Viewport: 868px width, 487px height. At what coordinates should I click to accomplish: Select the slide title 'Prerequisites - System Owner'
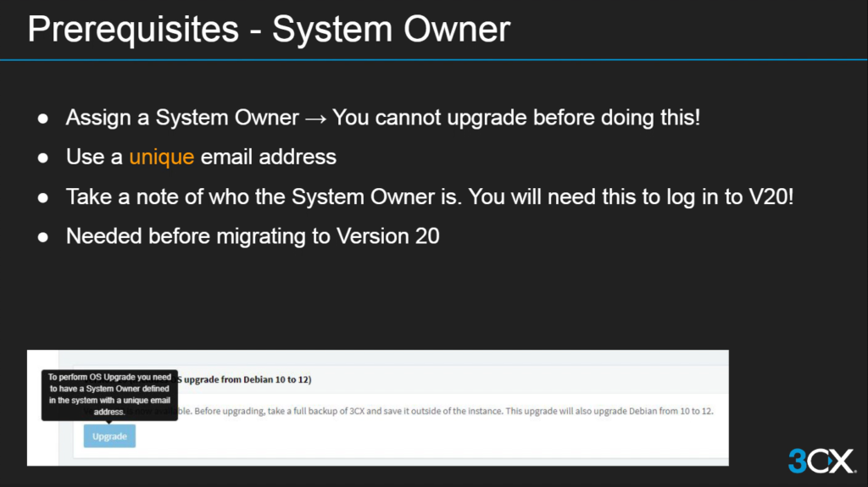(269, 30)
